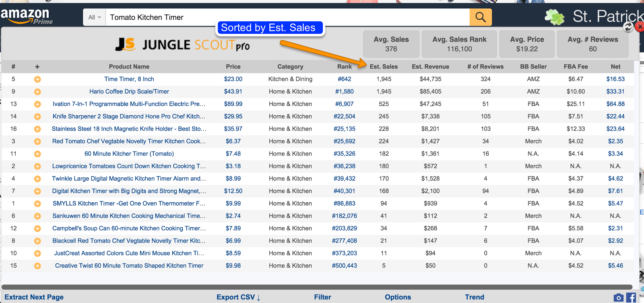Click the plus icon beside Time Timer, 8 Inch
The height and width of the screenshot is (303, 644).
click(37, 79)
